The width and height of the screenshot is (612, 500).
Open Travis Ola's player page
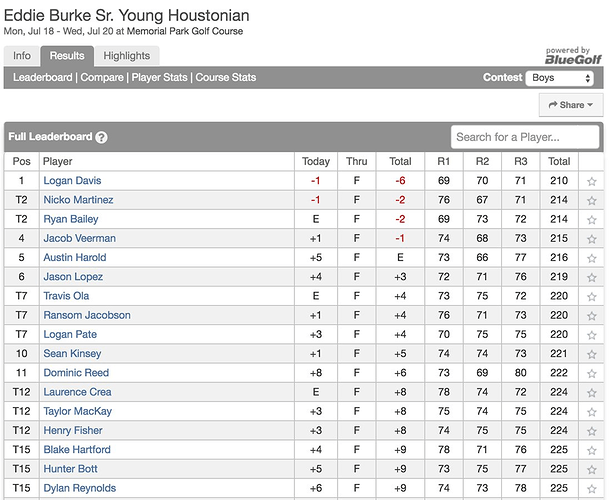pyautogui.click(x=66, y=296)
